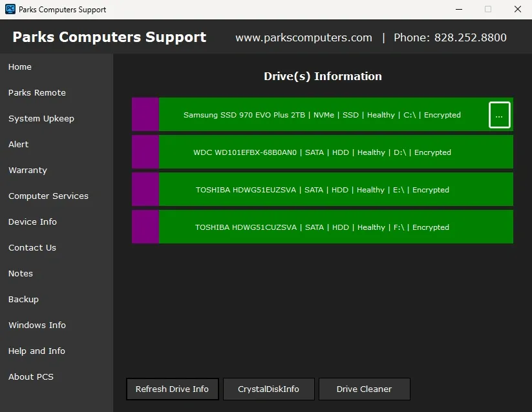532x412 pixels.
Task: Go to System Upkeep
Action: (x=41, y=119)
